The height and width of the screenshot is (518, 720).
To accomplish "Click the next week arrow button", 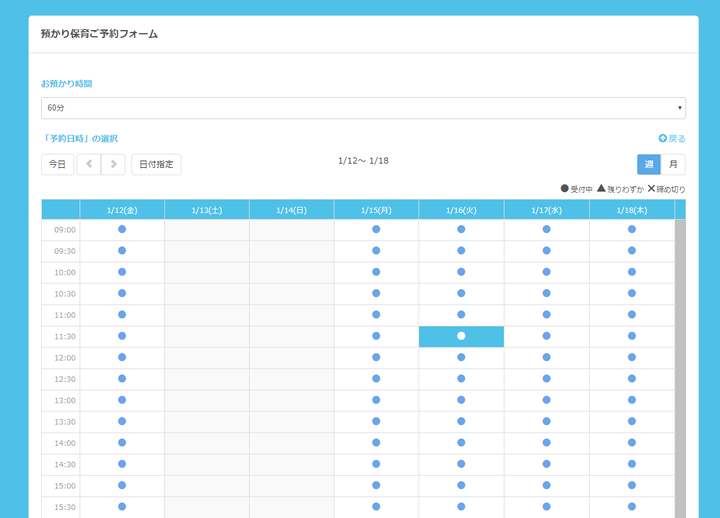I will pos(113,164).
